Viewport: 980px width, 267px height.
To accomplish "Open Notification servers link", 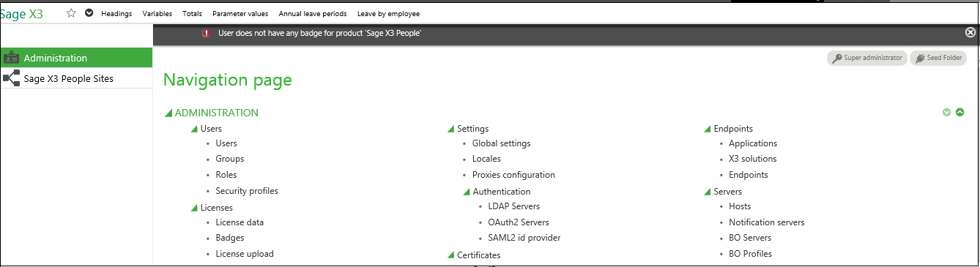I will click(767, 222).
